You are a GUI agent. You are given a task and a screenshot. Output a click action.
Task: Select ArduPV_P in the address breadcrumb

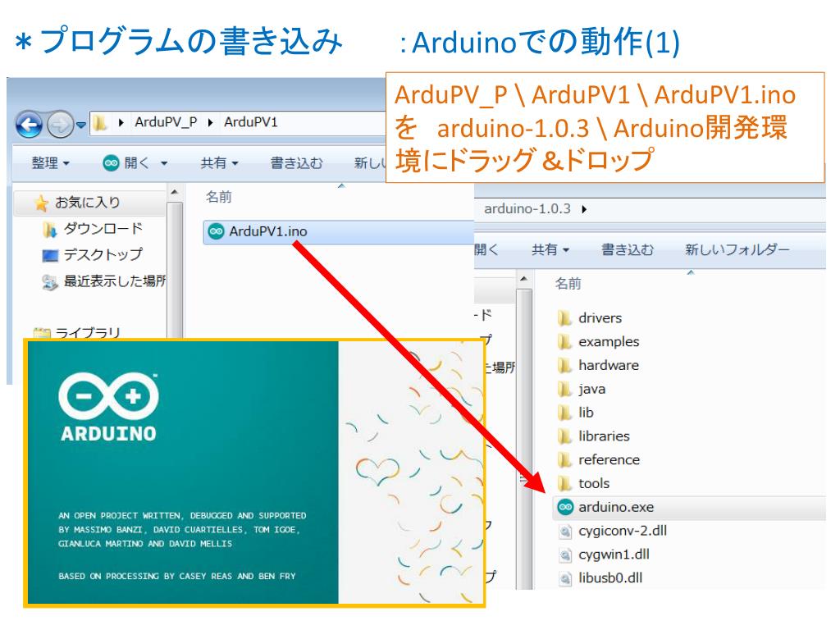(x=166, y=122)
